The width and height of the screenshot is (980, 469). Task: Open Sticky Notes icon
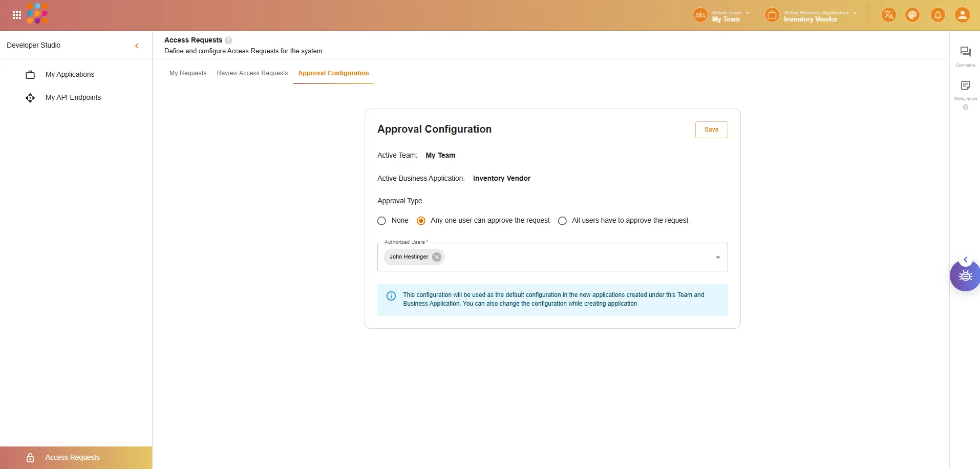pos(965,86)
